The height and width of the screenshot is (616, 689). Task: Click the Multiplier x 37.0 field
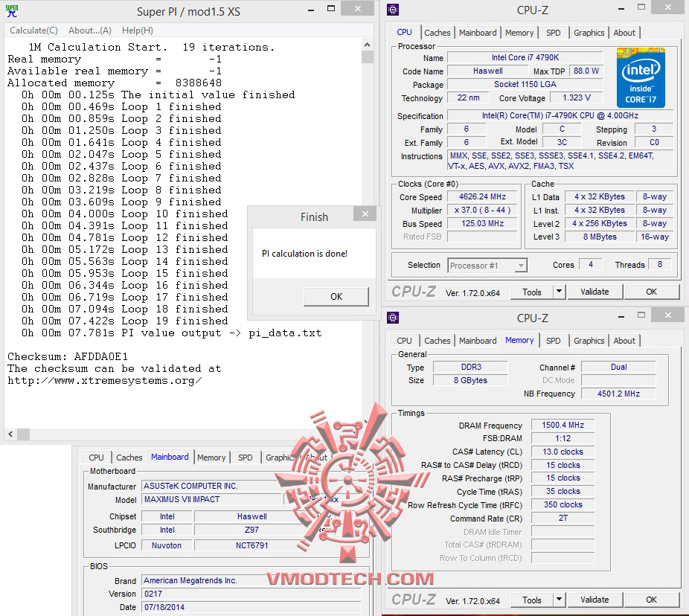[x=482, y=210]
